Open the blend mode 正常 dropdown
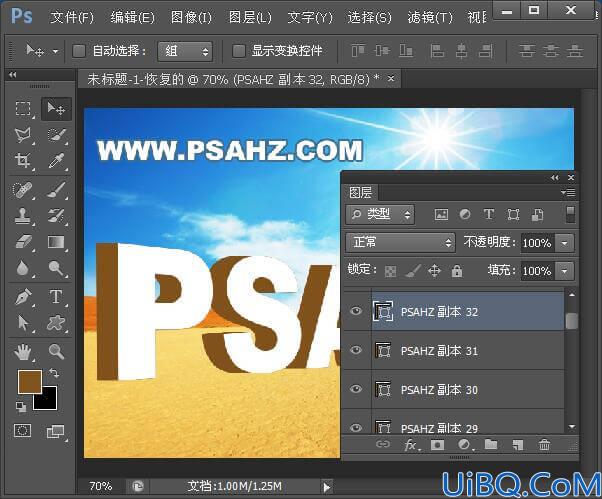Screen dimensions: 602x499 400,243
